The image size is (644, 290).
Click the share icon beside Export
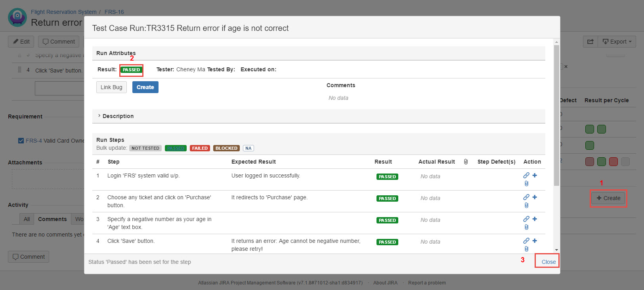click(x=590, y=42)
